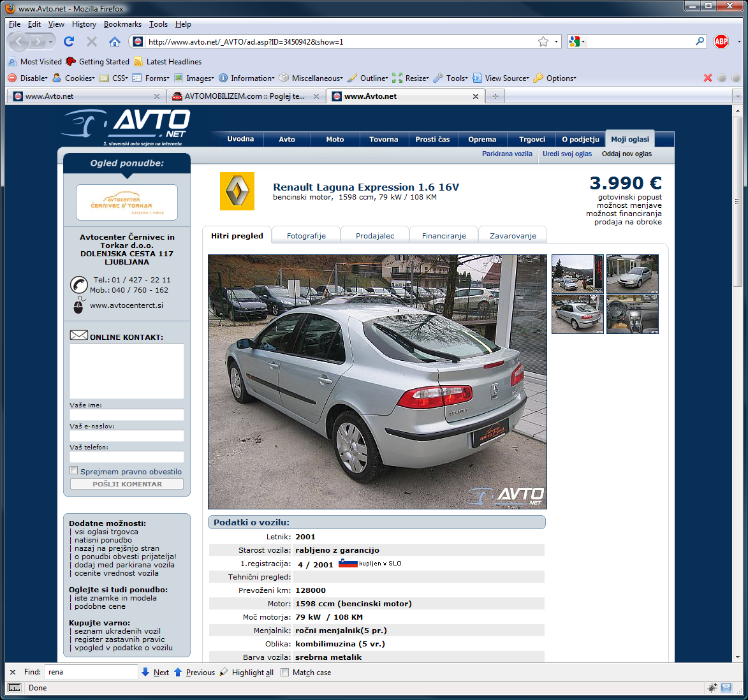Open Most Visited bookmarks
This screenshot has width=748, height=700.
[35, 61]
